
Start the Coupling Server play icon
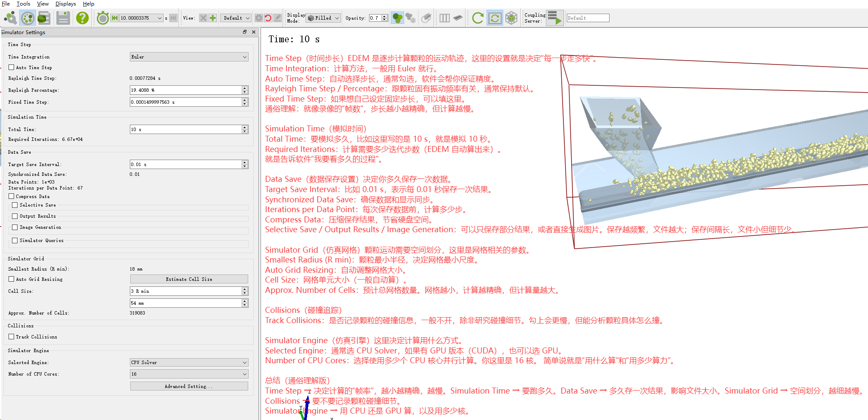[555, 18]
